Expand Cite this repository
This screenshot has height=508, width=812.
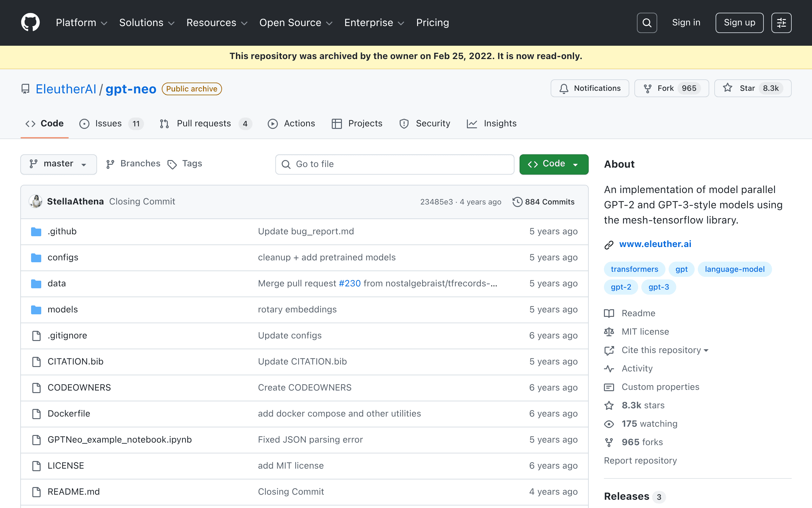[665, 350]
